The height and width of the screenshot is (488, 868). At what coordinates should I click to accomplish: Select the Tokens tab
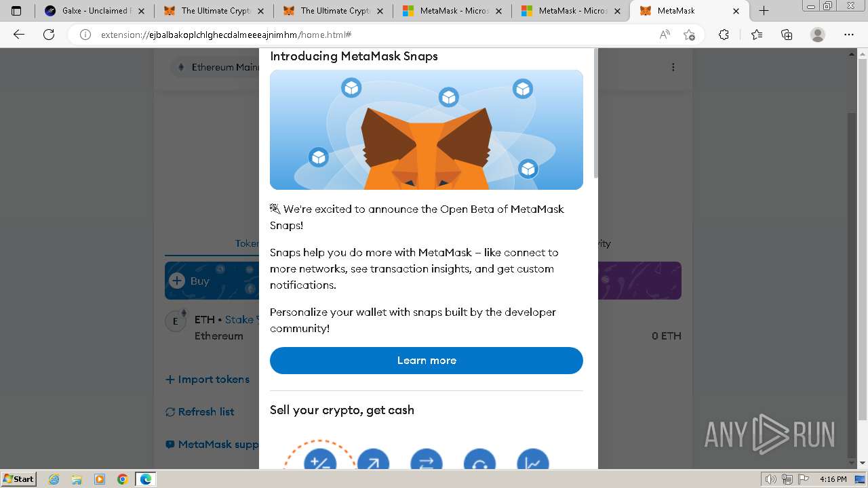247,243
